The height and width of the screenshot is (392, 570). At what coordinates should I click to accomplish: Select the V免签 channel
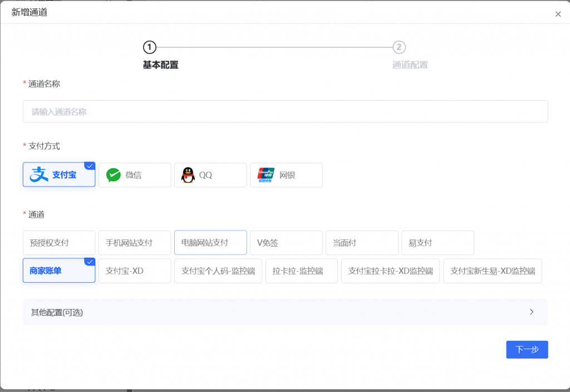point(286,243)
